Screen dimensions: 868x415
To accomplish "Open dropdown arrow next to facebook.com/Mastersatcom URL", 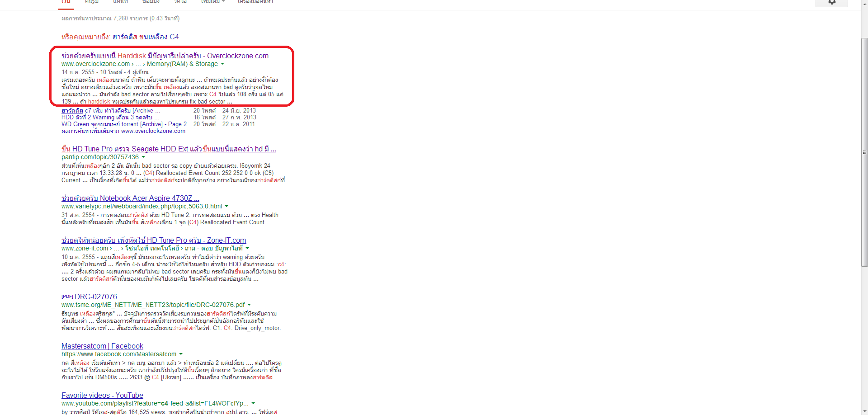I will [x=181, y=354].
